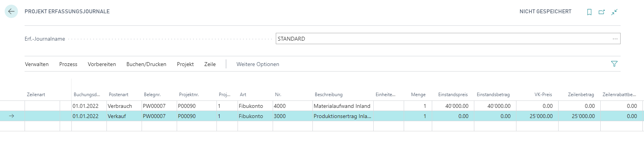Click P00090 in the Verkauf row
Screen dimensions: 644x145
(197, 116)
